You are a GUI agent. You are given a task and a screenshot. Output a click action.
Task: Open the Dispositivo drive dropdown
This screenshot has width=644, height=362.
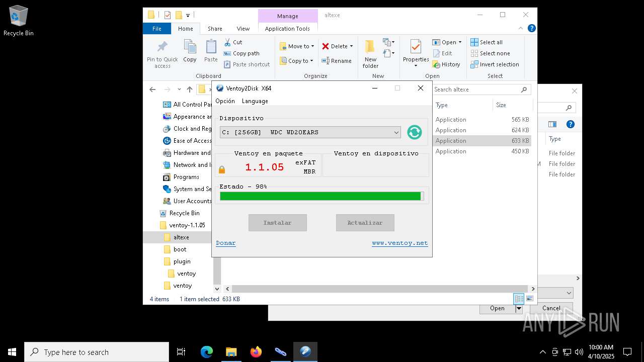coord(310,132)
